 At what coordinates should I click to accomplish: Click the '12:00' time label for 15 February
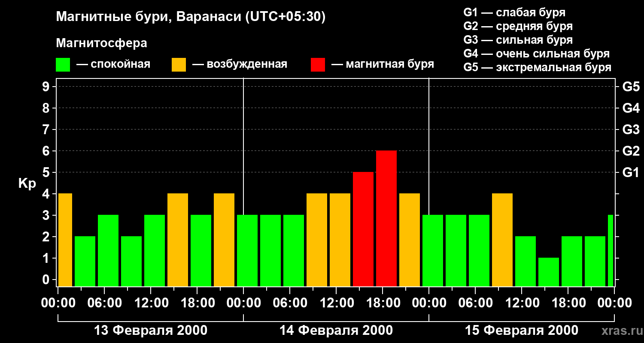coord(522,303)
